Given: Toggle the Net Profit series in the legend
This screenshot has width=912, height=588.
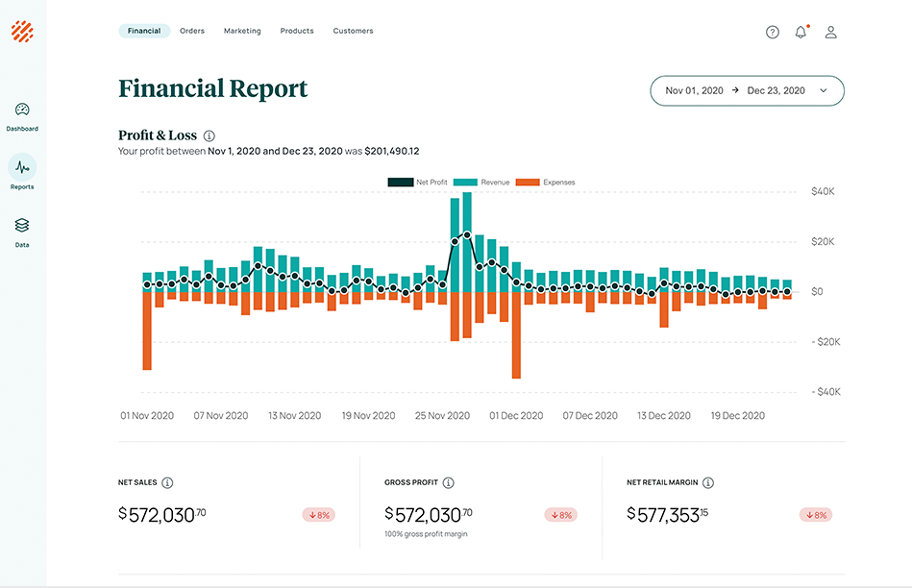Looking at the screenshot, I should [x=420, y=182].
